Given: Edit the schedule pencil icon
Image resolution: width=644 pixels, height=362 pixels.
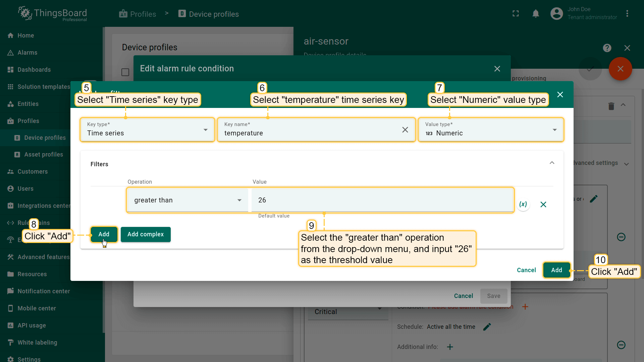Looking at the screenshot, I should (x=487, y=327).
